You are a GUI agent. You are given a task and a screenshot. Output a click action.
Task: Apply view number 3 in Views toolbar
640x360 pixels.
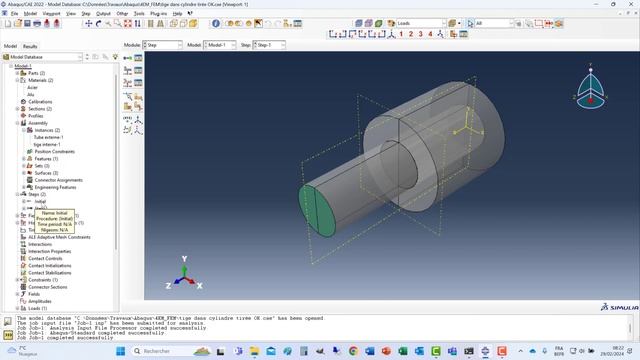pyautogui.click(x=420, y=34)
